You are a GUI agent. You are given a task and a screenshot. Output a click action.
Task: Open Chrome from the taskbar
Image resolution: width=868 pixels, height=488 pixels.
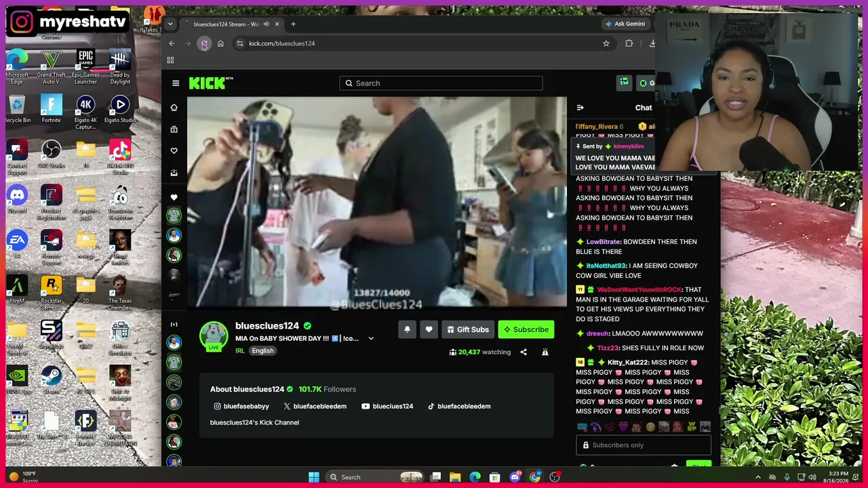tap(535, 477)
